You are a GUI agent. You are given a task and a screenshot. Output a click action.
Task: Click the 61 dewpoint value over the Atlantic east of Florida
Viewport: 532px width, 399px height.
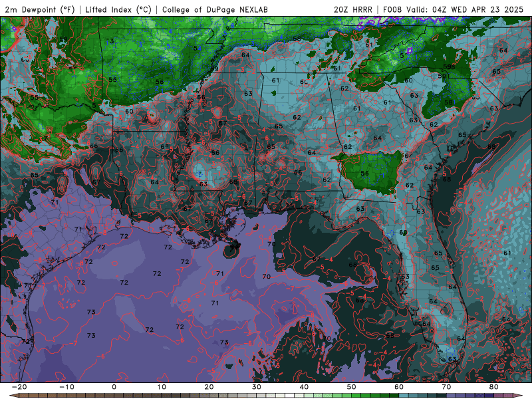pos(507,253)
